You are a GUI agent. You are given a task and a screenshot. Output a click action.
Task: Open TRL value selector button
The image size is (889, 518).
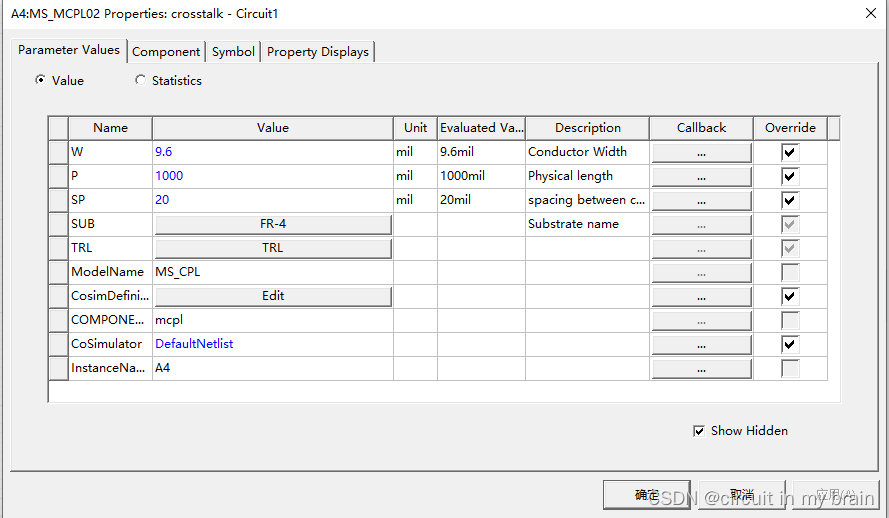pos(272,248)
